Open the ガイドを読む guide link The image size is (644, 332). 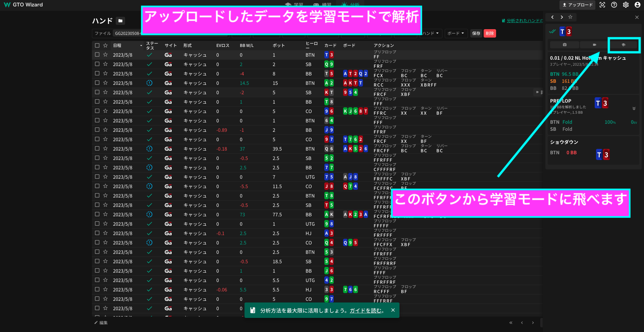(366, 311)
